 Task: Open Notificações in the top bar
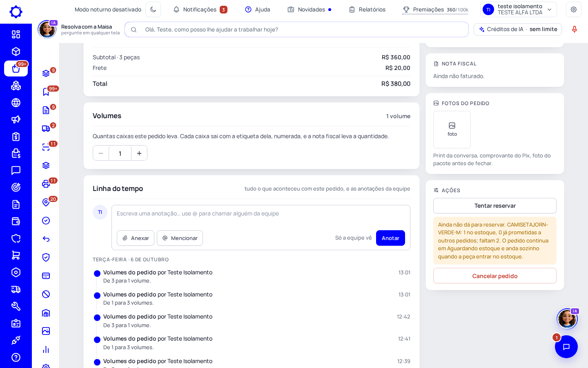[200, 9]
